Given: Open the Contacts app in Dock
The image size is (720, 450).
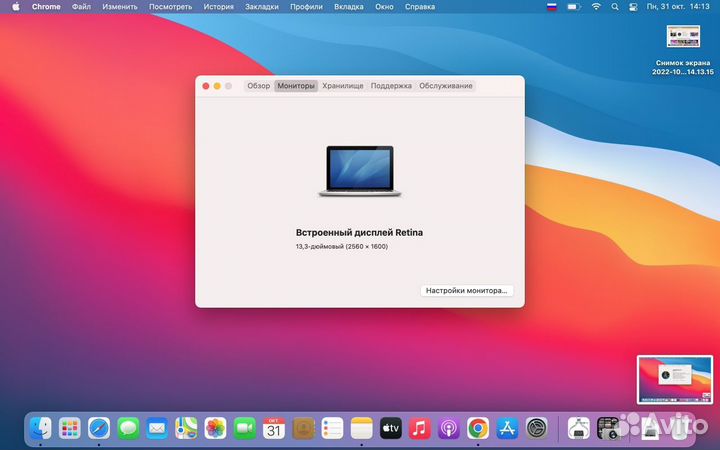Looking at the screenshot, I should coord(303,428).
